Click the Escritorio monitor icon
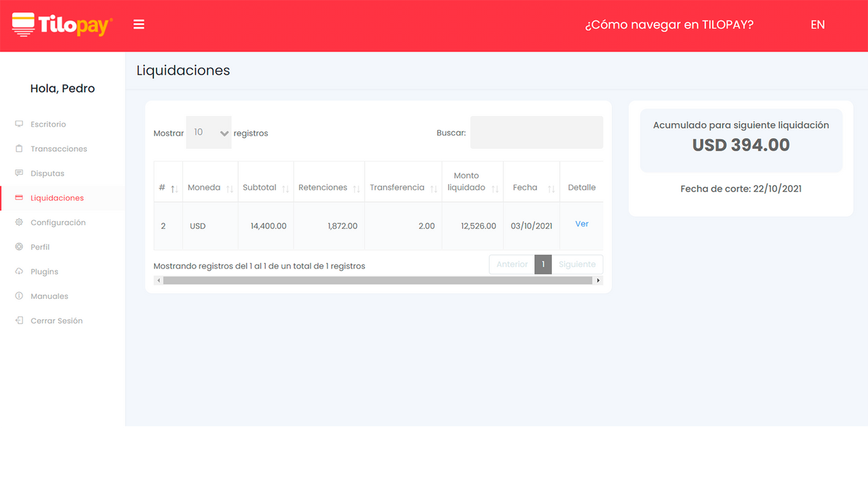This screenshot has height=488, width=868. 19,124
